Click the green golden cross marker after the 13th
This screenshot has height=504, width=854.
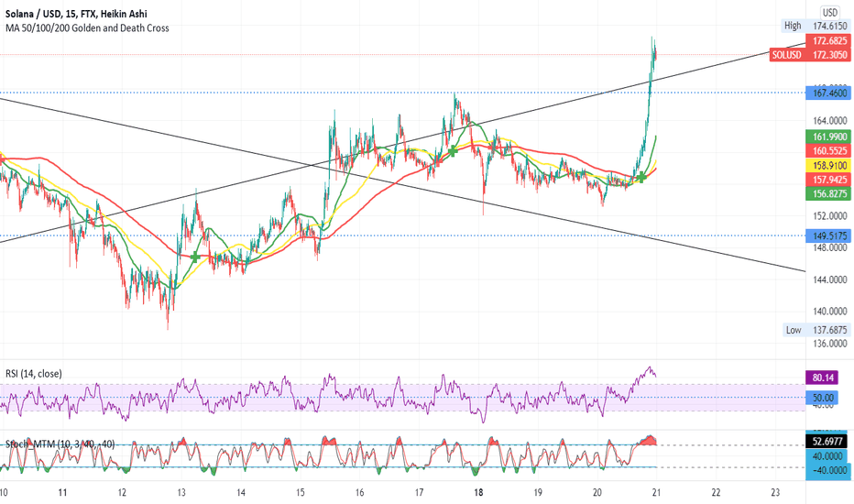coord(194,257)
